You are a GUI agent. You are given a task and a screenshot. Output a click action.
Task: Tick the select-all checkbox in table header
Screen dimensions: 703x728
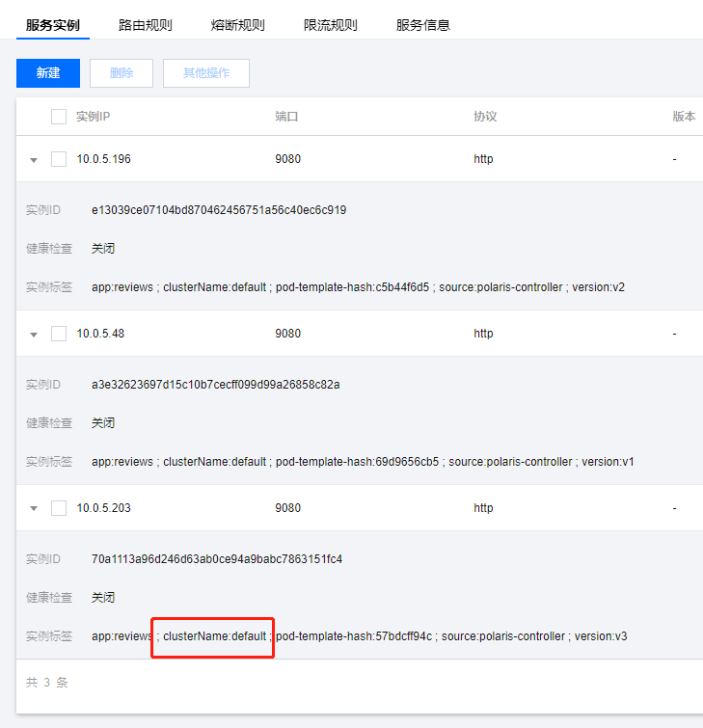click(59, 117)
